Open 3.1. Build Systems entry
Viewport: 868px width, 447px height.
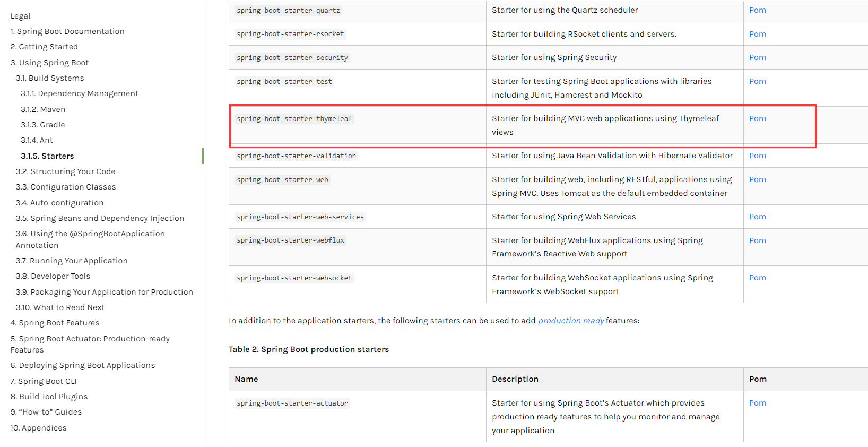click(x=50, y=78)
